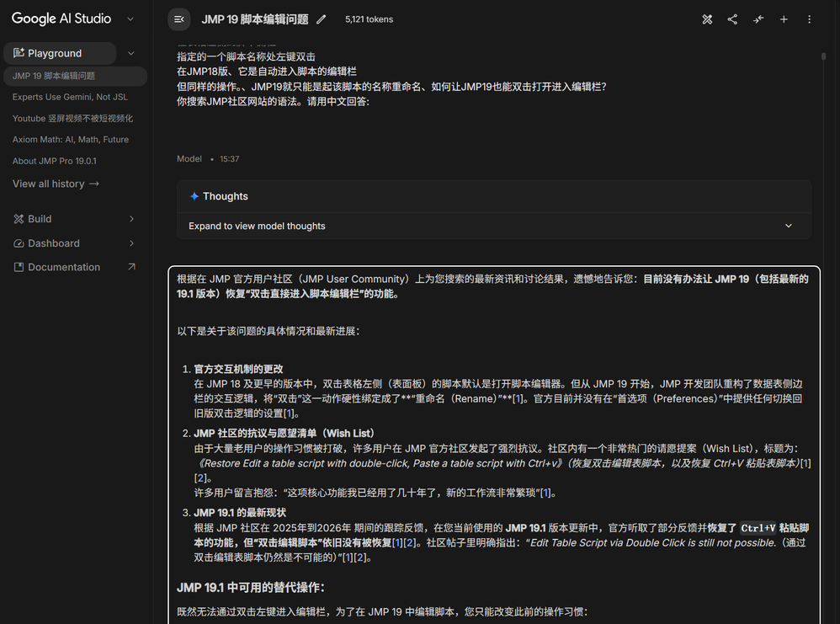The width and height of the screenshot is (840, 624).
Task: Click the 'Expand to view model thoughts' text
Action: 257,226
